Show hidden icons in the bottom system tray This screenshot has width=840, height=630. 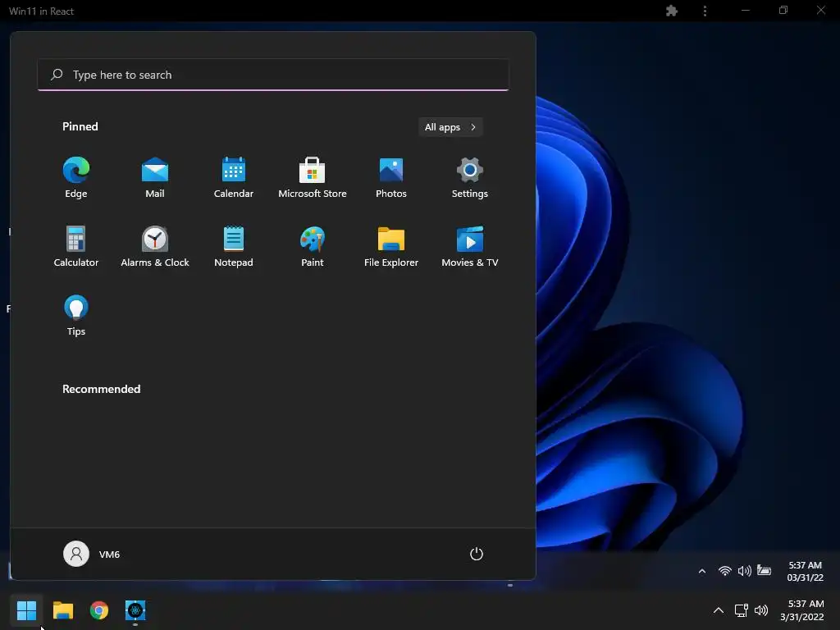(x=719, y=610)
